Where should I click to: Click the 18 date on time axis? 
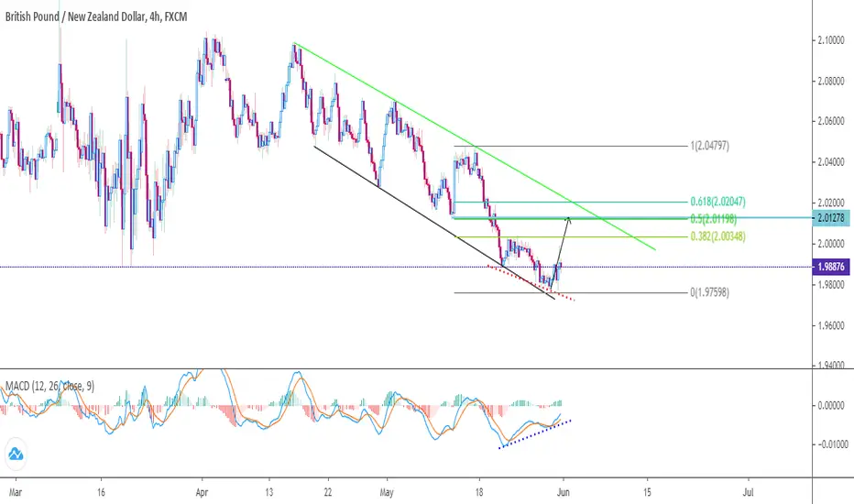(x=479, y=493)
